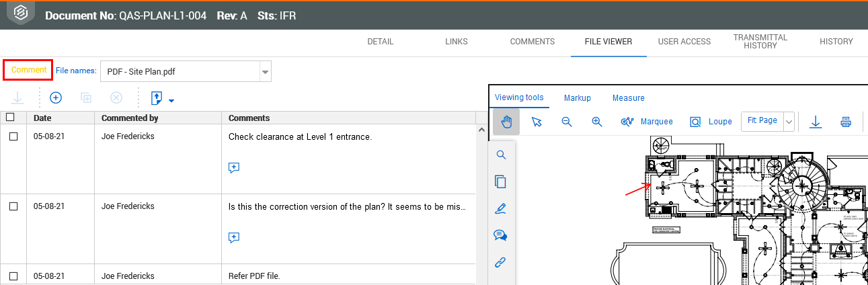
Task: Switch to the Transmittal History tab
Action: [760, 42]
